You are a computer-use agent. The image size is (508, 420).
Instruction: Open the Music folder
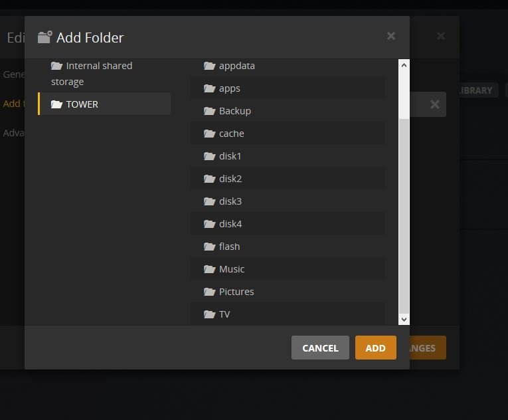pos(288,269)
